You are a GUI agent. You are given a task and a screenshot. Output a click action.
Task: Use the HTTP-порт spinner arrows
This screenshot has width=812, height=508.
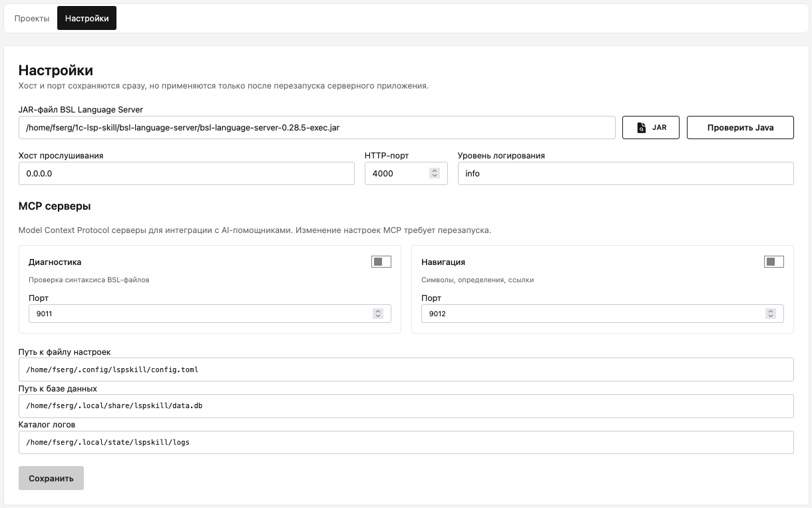click(x=435, y=173)
